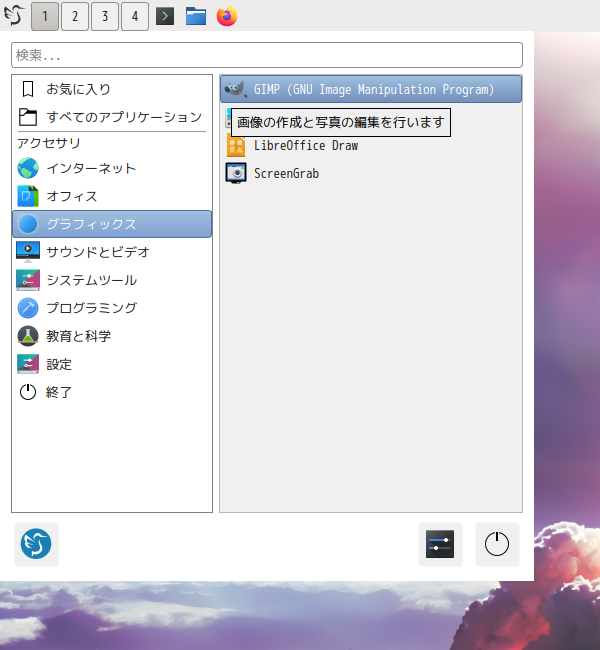Launch GIMP (GNU Image Manipulation Program)
The width and height of the screenshot is (600, 650).
pos(371,89)
